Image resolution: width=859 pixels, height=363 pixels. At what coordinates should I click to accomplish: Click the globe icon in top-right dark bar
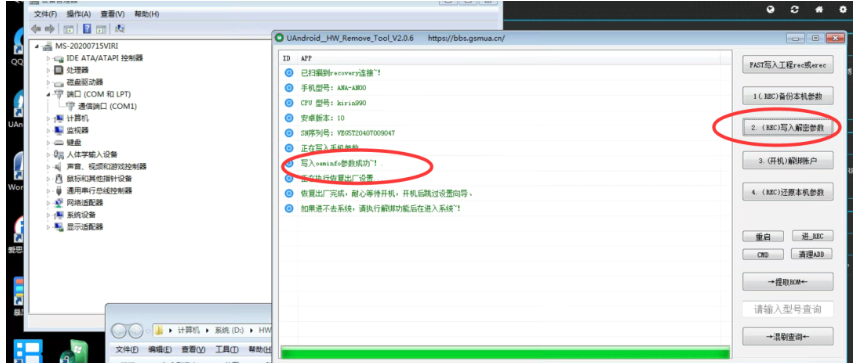click(771, 9)
